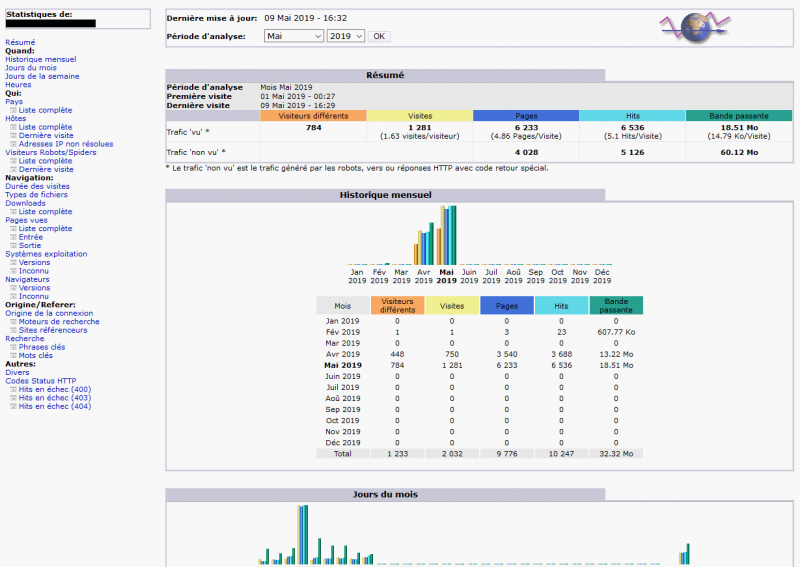Go to the Résumé link in sidebar
The width and height of the screenshot is (800, 567).
click(20, 43)
